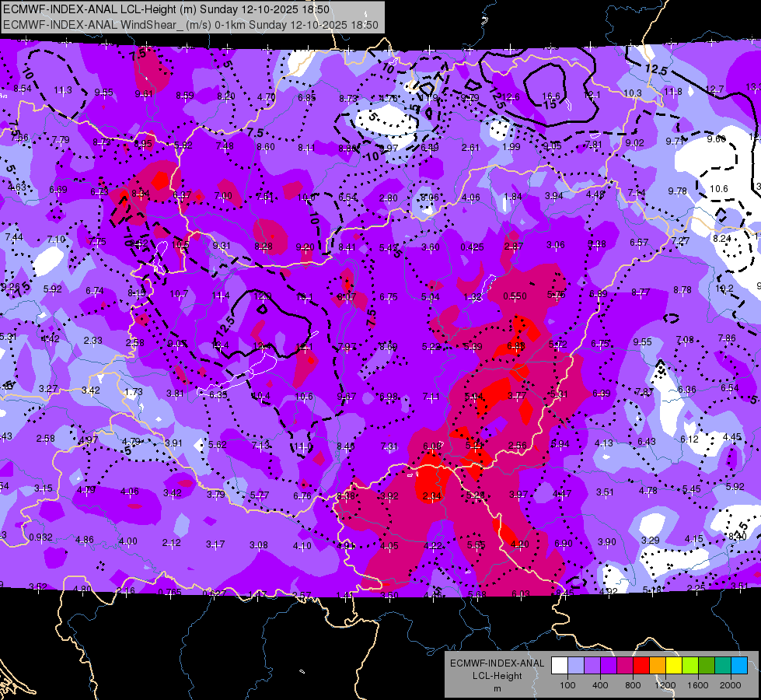The width and height of the screenshot is (761, 700).
Task: Select the orange legend color swatch
Action: click(x=657, y=666)
